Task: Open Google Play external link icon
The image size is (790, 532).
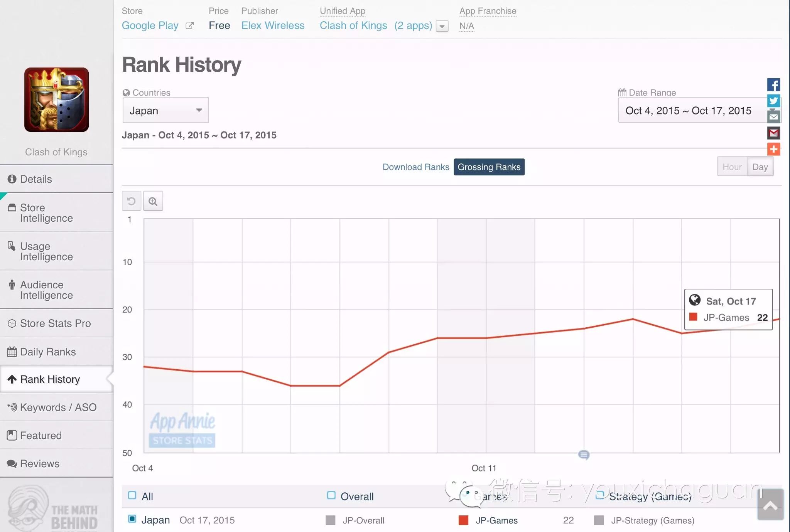Action: tap(189, 26)
